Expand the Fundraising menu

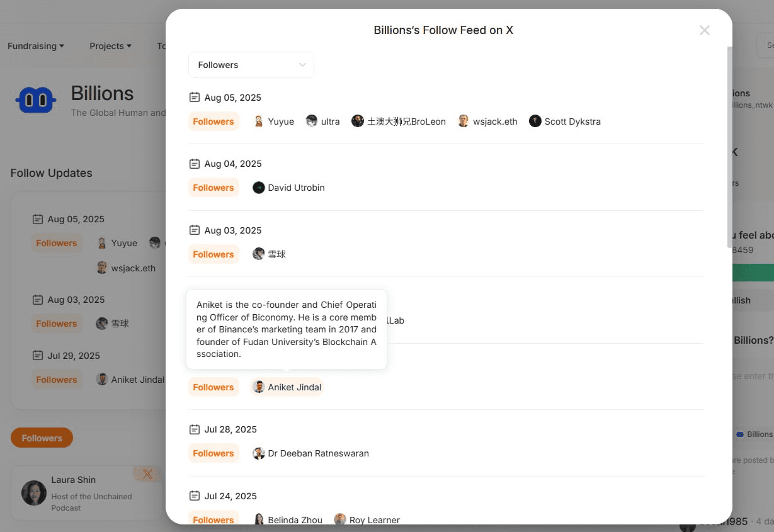36,46
